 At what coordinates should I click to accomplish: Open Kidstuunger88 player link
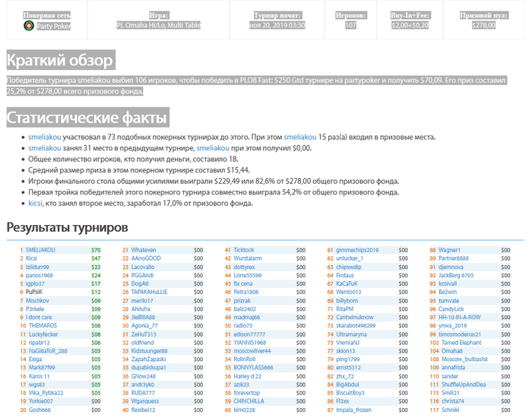(x=149, y=351)
